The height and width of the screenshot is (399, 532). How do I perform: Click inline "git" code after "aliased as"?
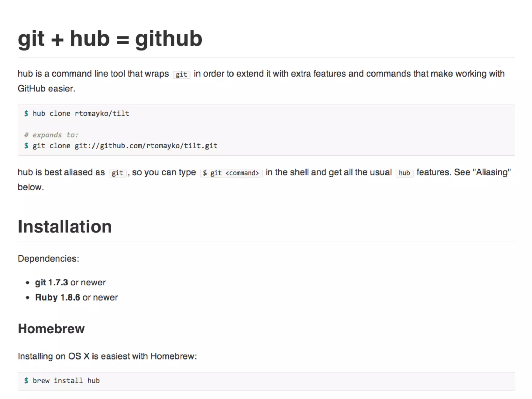[117, 173]
